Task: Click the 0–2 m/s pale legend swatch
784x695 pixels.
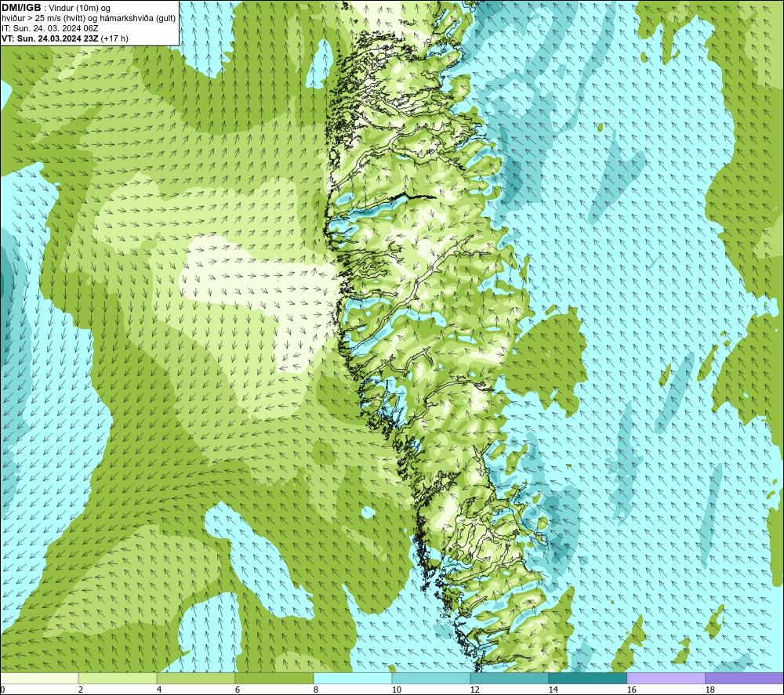Action: click(39, 678)
